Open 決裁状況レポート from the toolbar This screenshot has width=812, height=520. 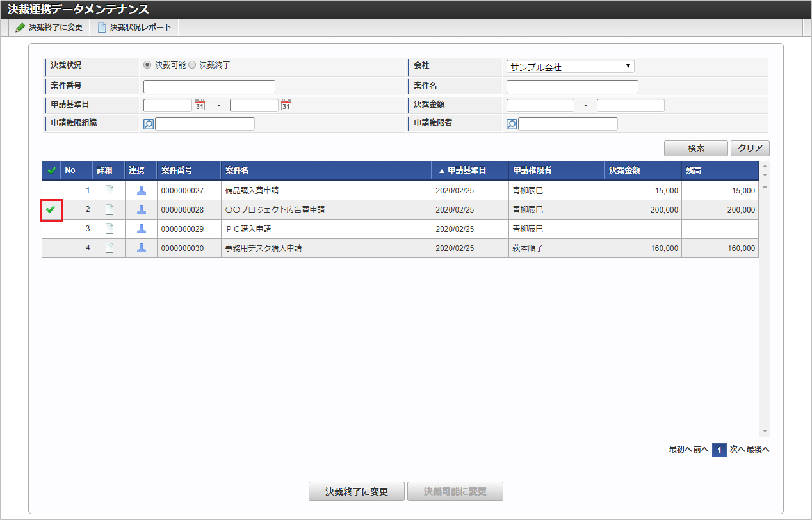pos(134,28)
